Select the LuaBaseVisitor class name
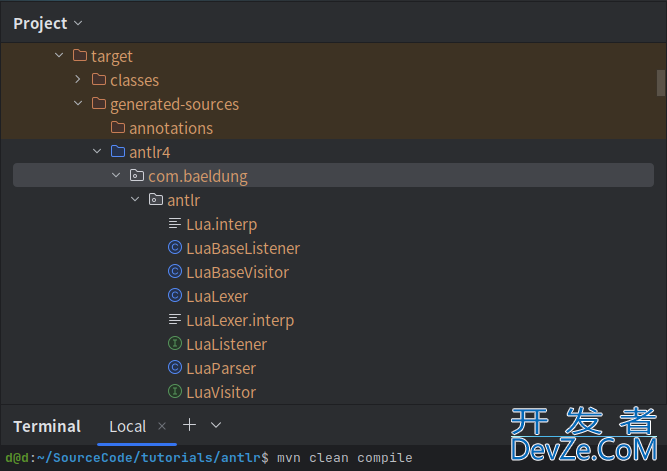 coord(237,272)
